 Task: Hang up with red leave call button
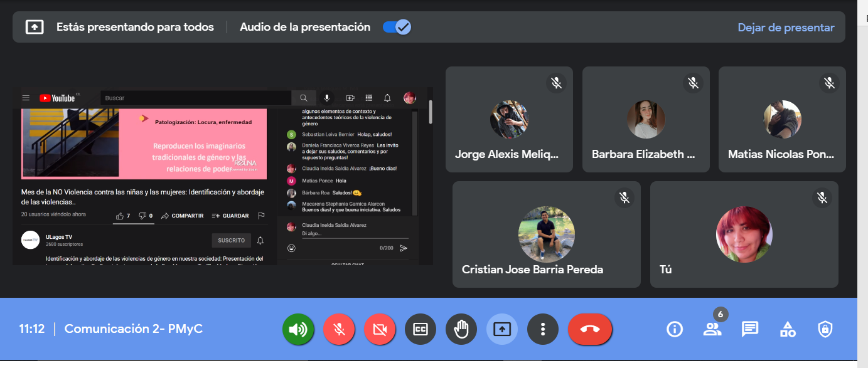point(590,329)
